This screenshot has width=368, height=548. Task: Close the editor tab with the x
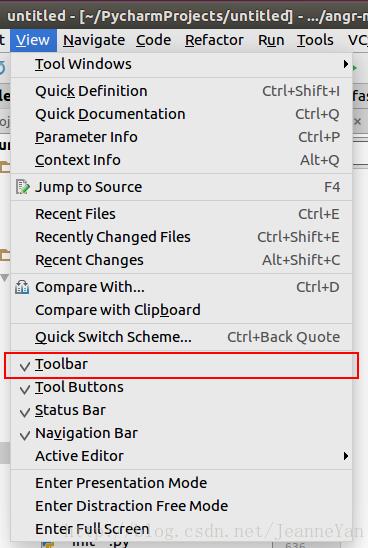[357, 122]
